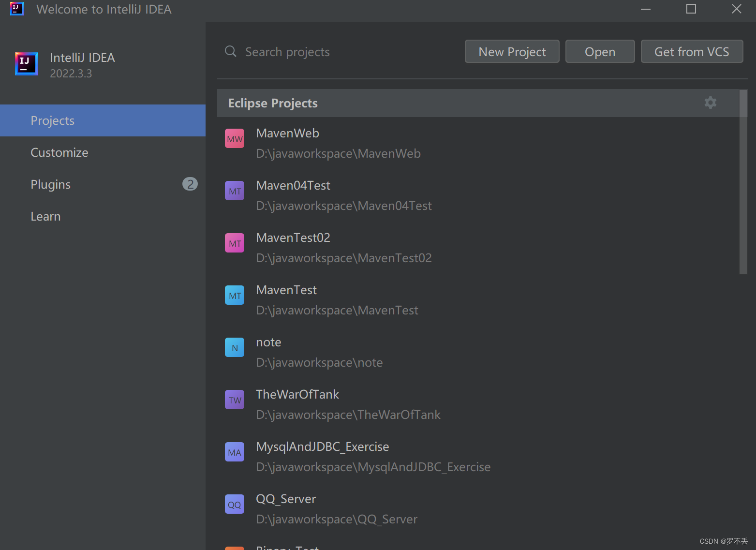Click path D:\javaworkspace\QQ_Server
Screen dimensions: 756x550
tap(337, 519)
